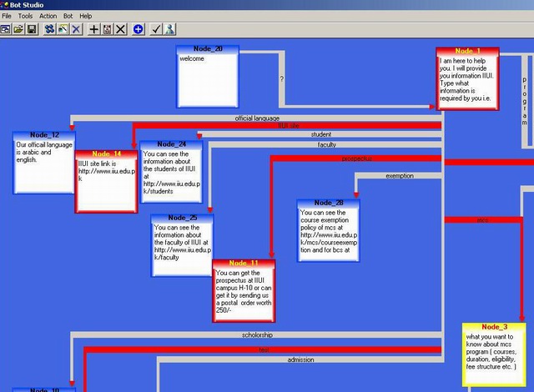Viewport: 534px width, 392px height.
Task: Click the edit node pencil icon
Action: click(63, 29)
